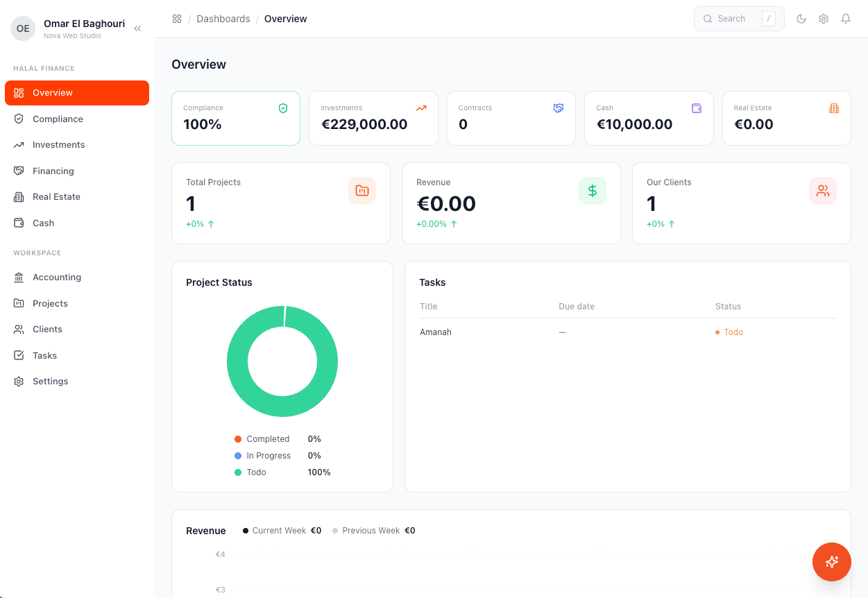Screen dimensions: 868x598
Task: Collapse the sidebar using the double-chevron
Action: (137, 28)
